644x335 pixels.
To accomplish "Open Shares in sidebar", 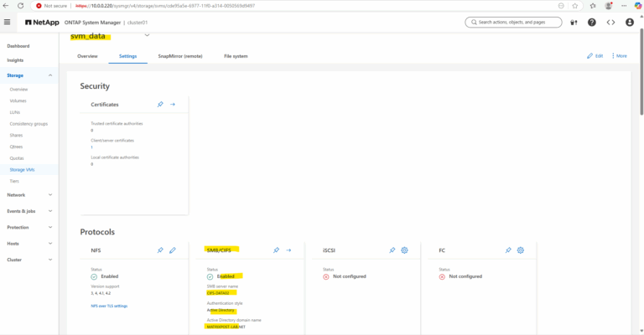I will coord(17,136).
